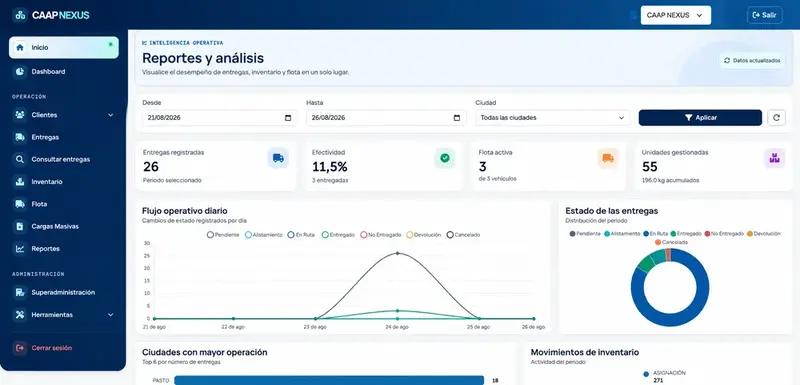
Task: Click Entregado green swatch in Estado legend
Action: click(x=673, y=234)
